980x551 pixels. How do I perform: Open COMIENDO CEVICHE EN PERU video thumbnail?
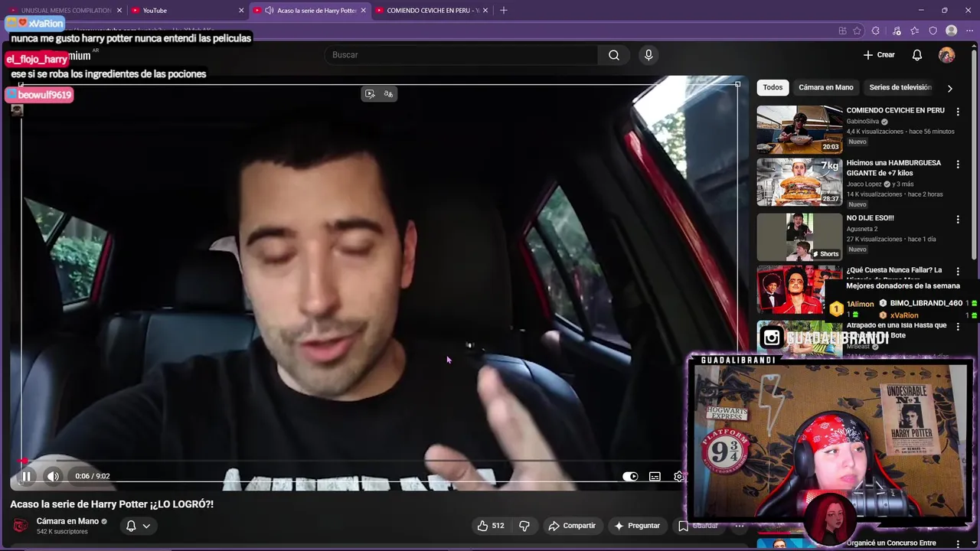coord(799,130)
